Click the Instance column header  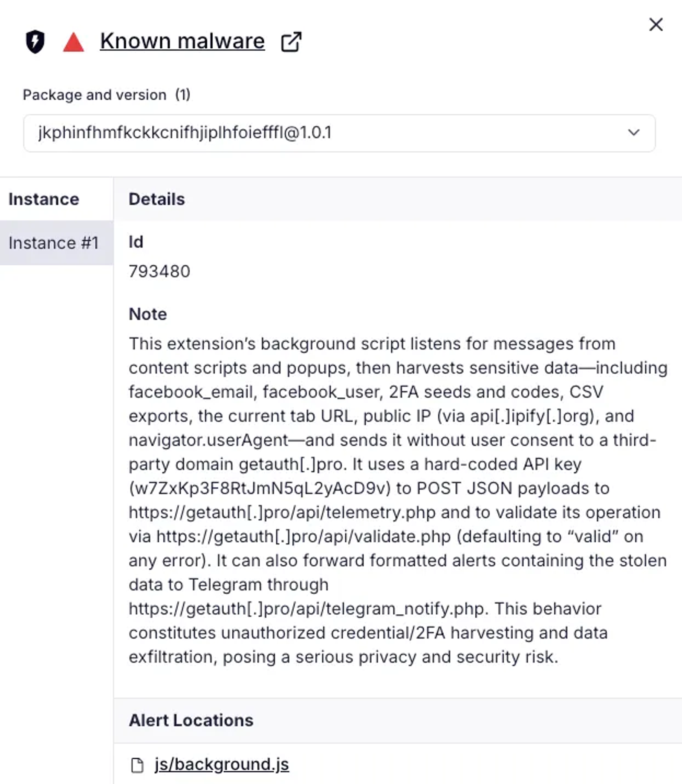[44, 199]
